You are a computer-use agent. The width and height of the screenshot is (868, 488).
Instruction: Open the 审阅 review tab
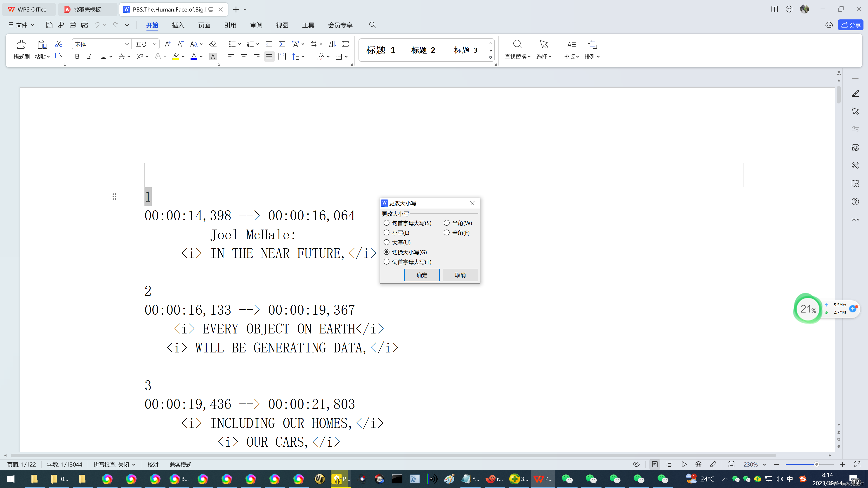tap(256, 25)
